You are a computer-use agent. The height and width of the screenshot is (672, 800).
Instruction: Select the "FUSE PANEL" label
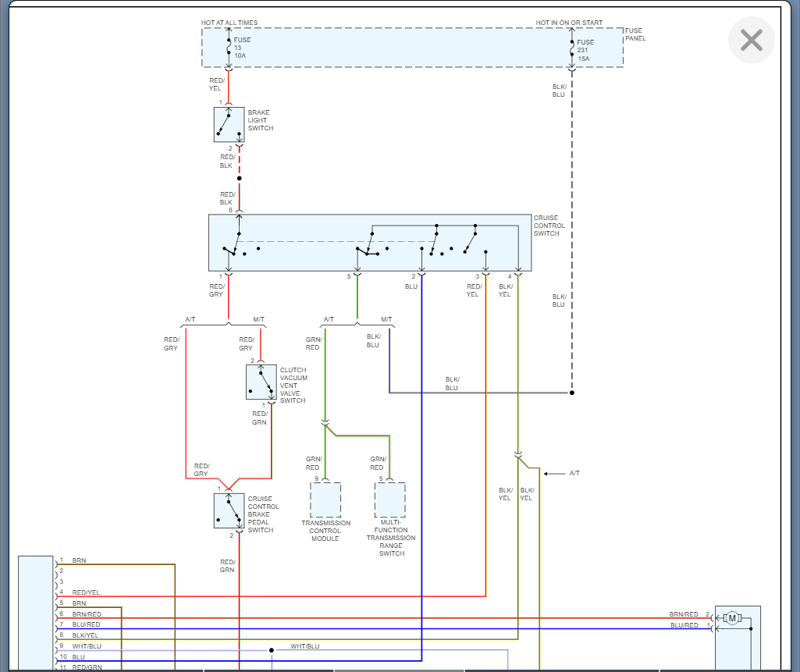point(635,34)
